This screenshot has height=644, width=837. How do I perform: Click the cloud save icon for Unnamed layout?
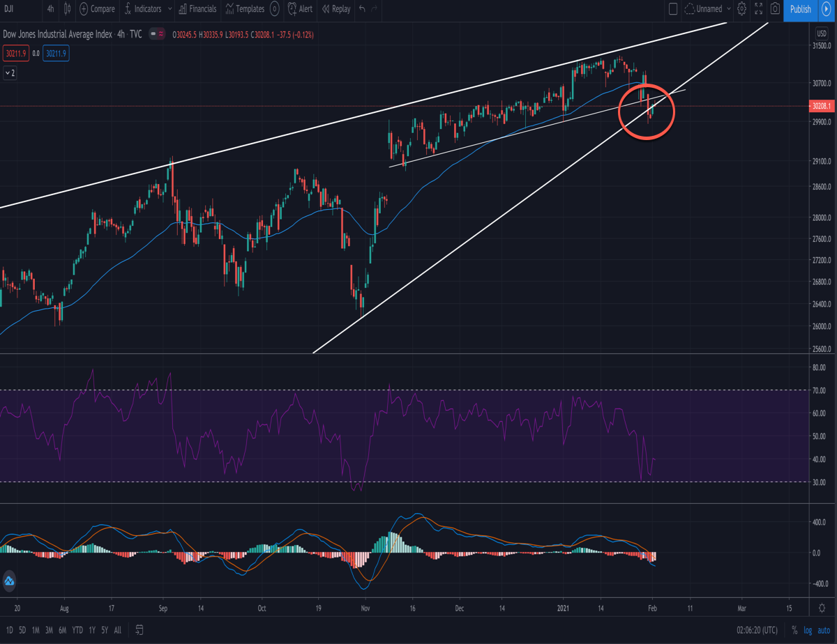(x=690, y=9)
